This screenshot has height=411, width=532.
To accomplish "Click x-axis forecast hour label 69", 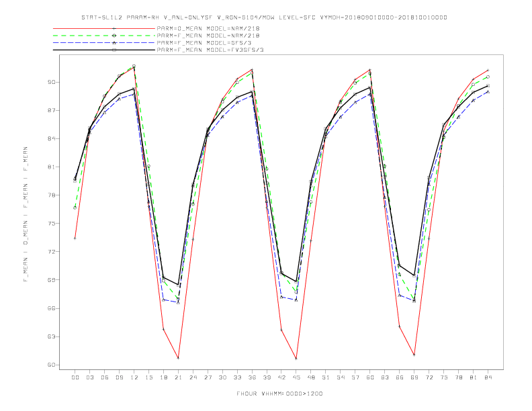I will point(414,377).
